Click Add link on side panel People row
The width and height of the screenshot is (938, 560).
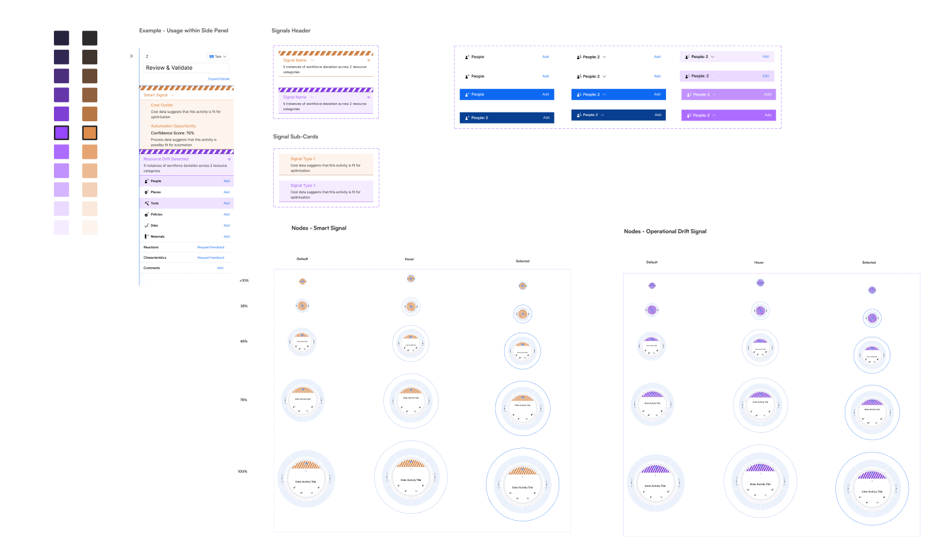226,181
